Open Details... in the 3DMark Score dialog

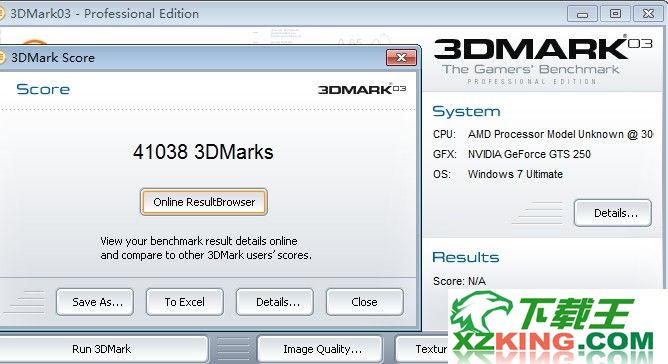click(275, 302)
